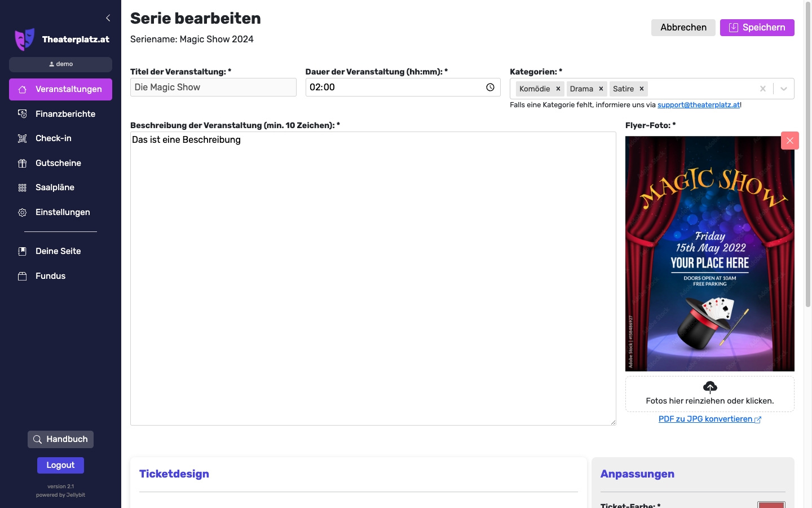Clear all selected categories
This screenshot has height=508, width=812.
762,89
